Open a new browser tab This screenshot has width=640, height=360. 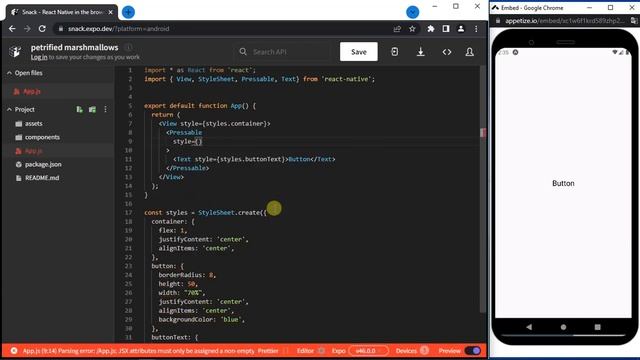tap(128, 12)
